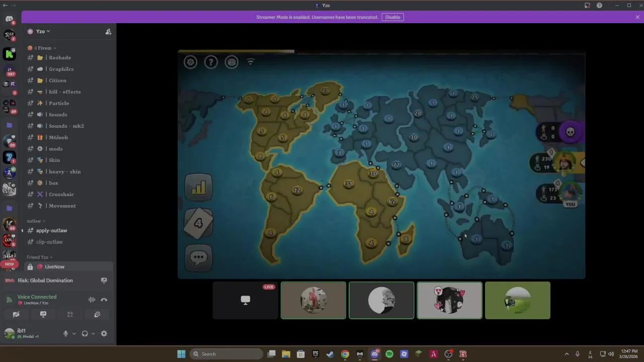The height and width of the screenshot is (362, 644).
Task: Open the clip-outlaw channel
Action: 70,242
